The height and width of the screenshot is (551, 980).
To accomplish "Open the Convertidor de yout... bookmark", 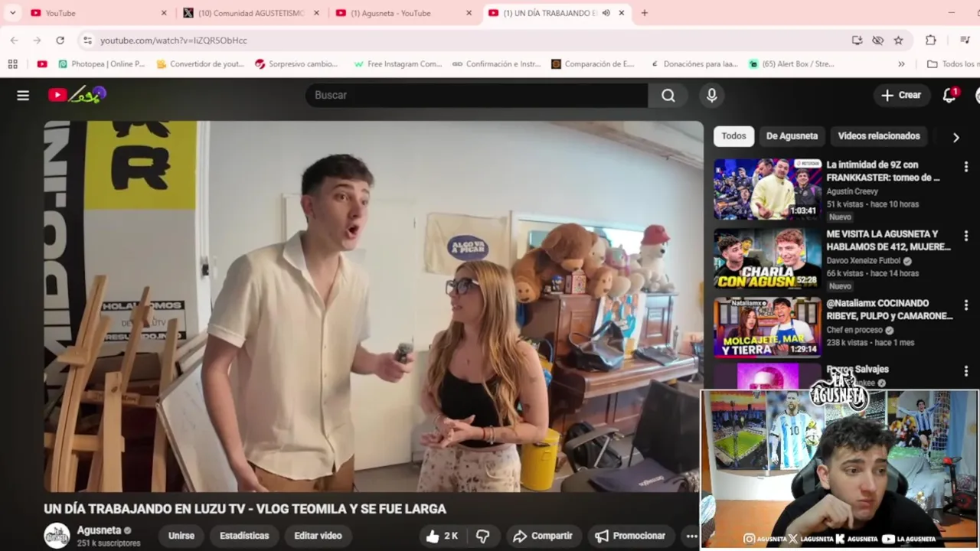I will click(x=200, y=64).
